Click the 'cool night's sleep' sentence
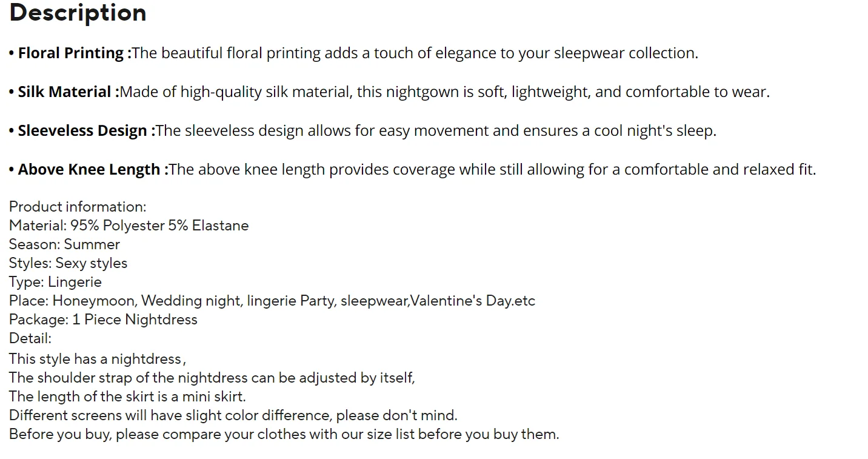868x459 pixels. click(436, 131)
